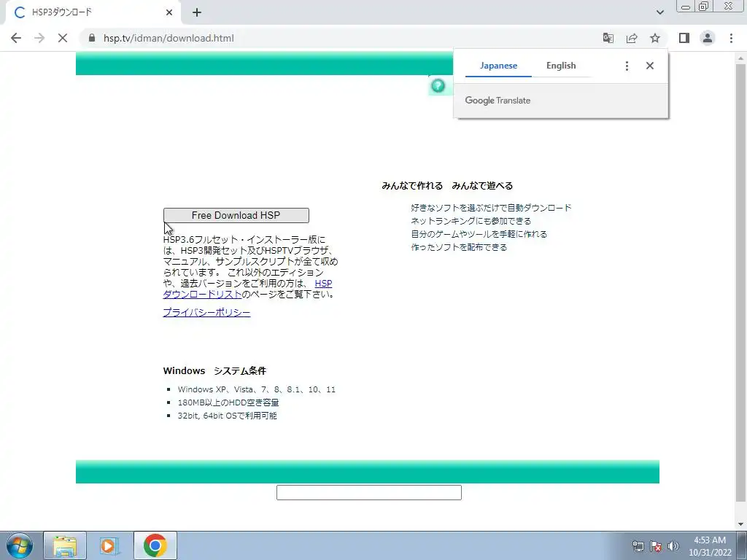The height and width of the screenshot is (560, 747).
Task: Click the ネットランキング feature line
Action: pyautogui.click(x=471, y=221)
